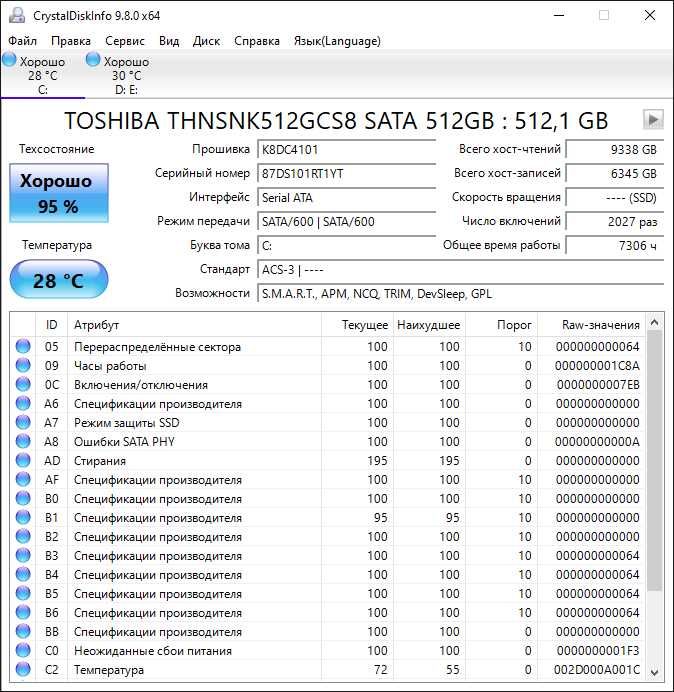The image size is (674, 692).
Task: Click the attribute list scrollbar thumb
Action: click(655, 461)
